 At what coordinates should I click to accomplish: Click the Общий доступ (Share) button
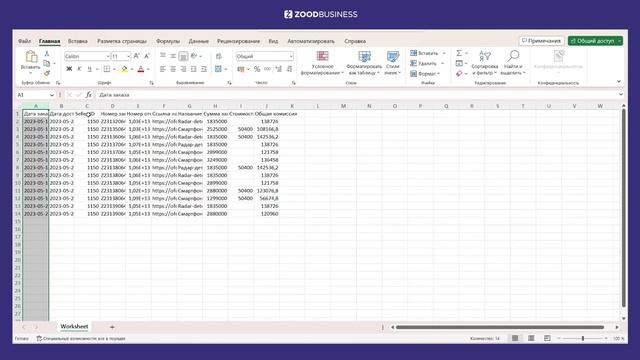click(595, 41)
